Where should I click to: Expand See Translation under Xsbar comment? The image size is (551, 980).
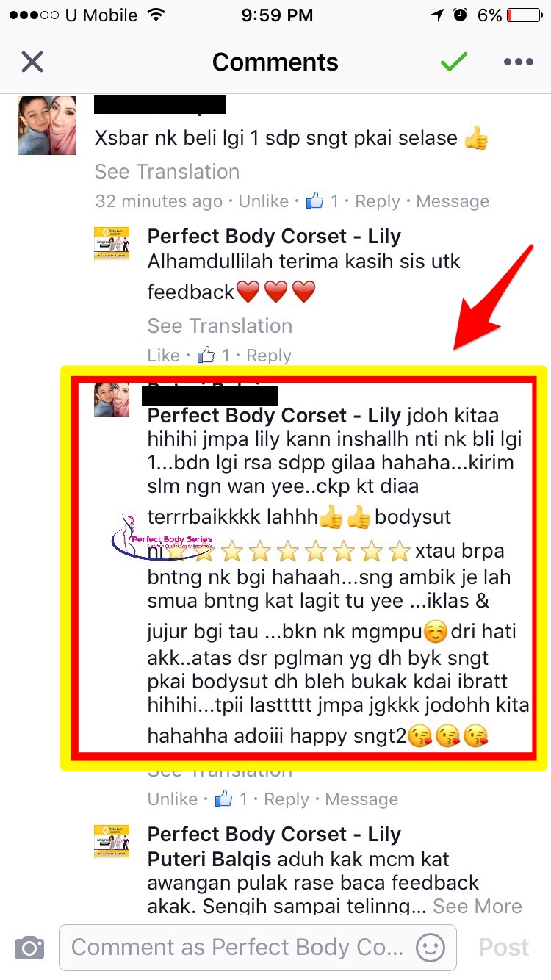click(167, 171)
